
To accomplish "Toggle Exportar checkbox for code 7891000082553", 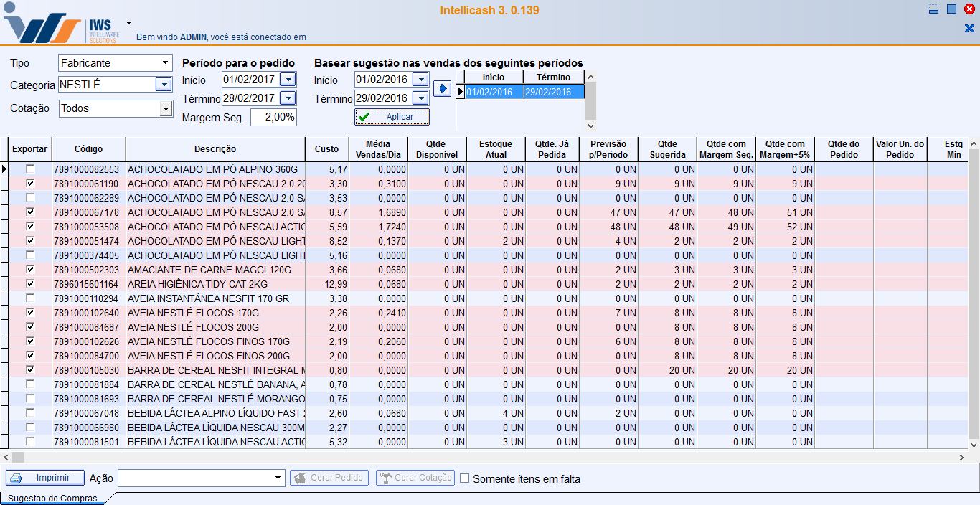I will coord(30,169).
